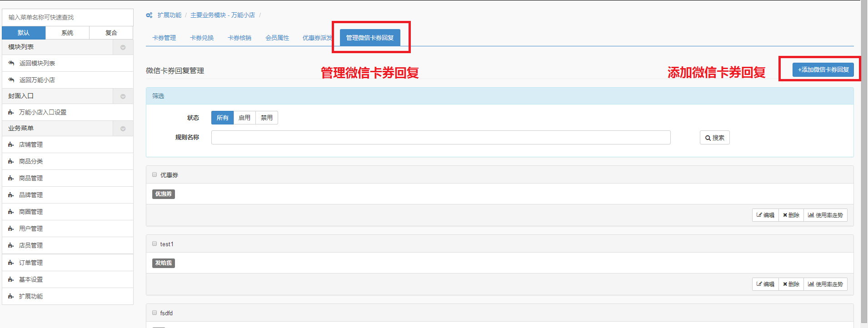Edit the 优惠券 rule
868x328 pixels.
click(x=765, y=215)
